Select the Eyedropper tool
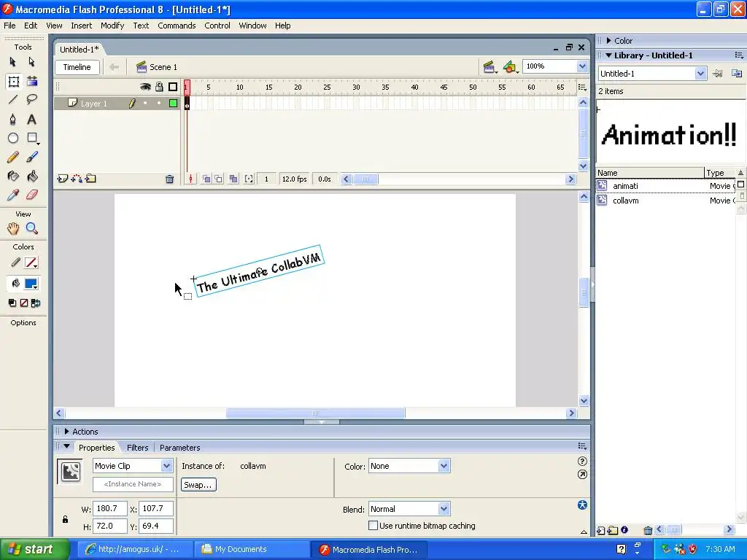The height and width of the screenshot is (560, 747). pyautogui.click(x=13, y=195)
